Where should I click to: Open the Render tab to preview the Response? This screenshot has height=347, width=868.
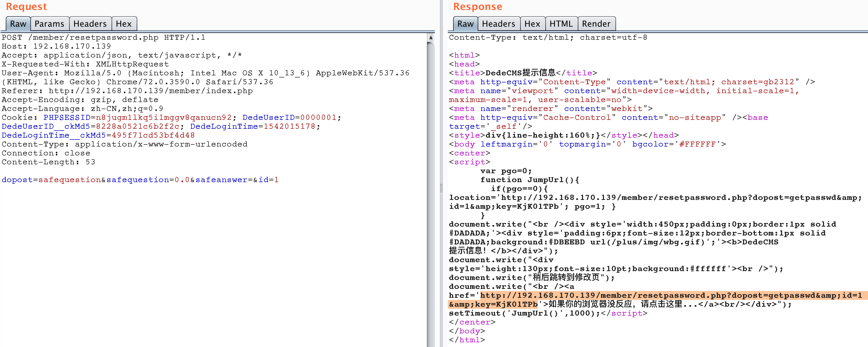pyautogui.click(x=596, y=24)
